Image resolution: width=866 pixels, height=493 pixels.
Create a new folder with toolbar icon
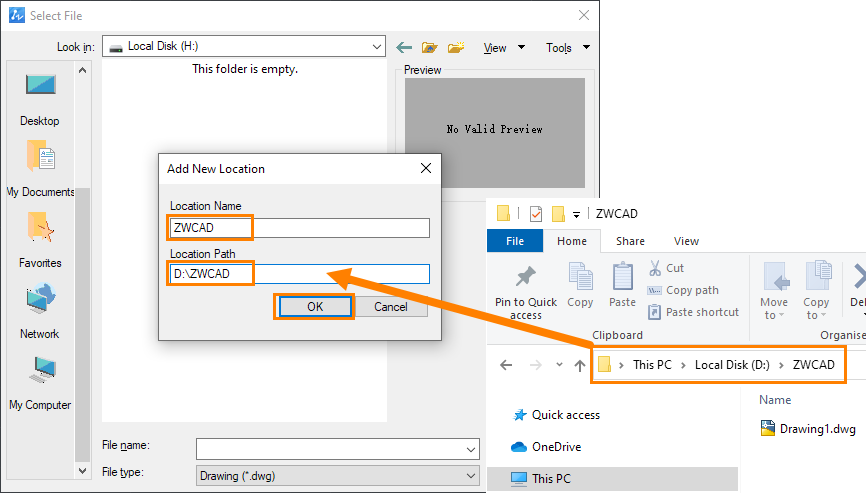[x=456, y=47]
